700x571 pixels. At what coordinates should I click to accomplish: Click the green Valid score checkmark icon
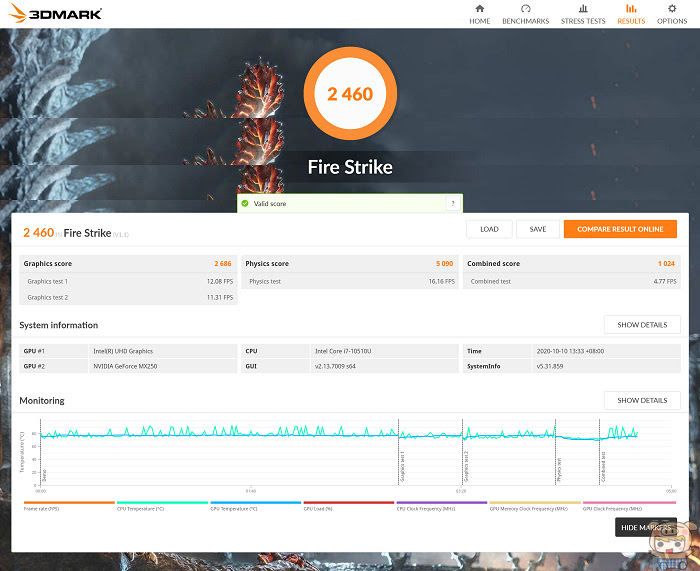[x=245, y=204]
